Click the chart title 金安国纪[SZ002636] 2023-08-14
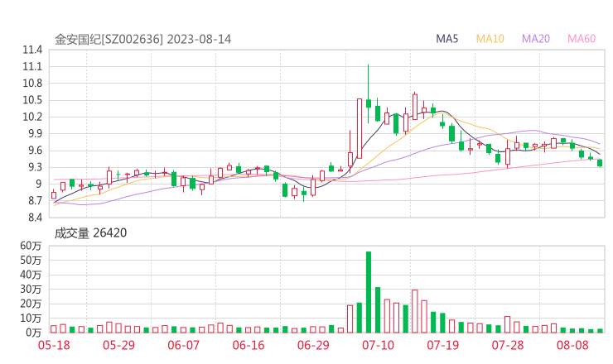 [x=142, y=39]
